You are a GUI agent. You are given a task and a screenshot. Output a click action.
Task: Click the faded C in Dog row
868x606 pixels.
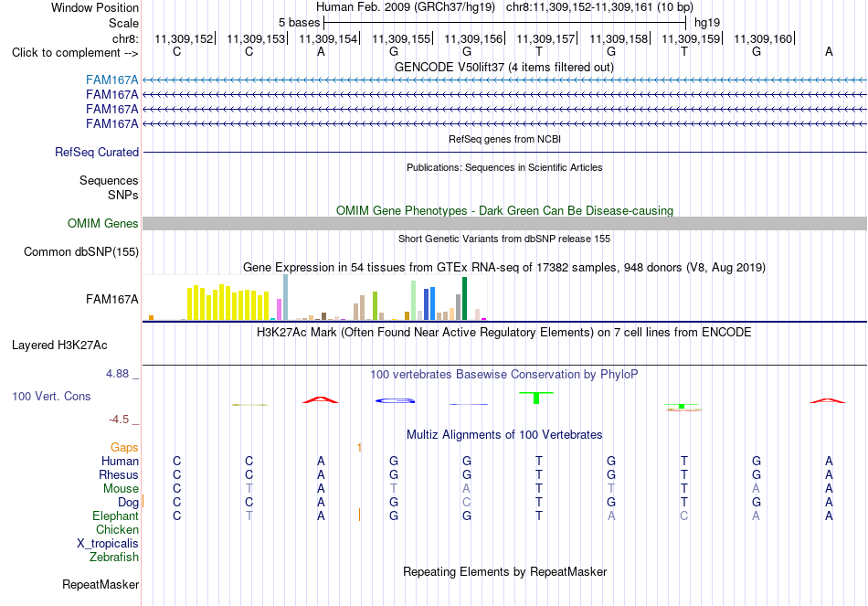click(x=467, y=503)
